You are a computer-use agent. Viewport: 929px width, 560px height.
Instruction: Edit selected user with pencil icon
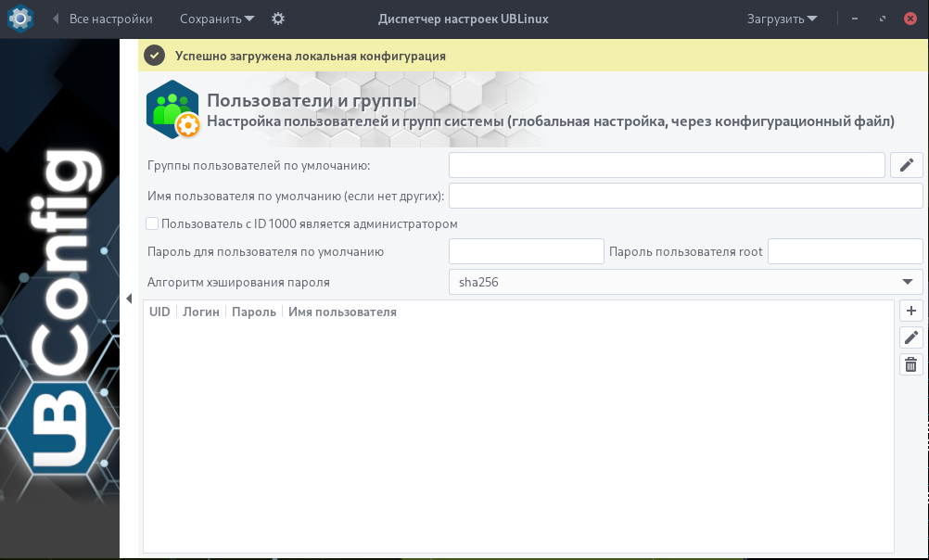[x=910, y=337]
